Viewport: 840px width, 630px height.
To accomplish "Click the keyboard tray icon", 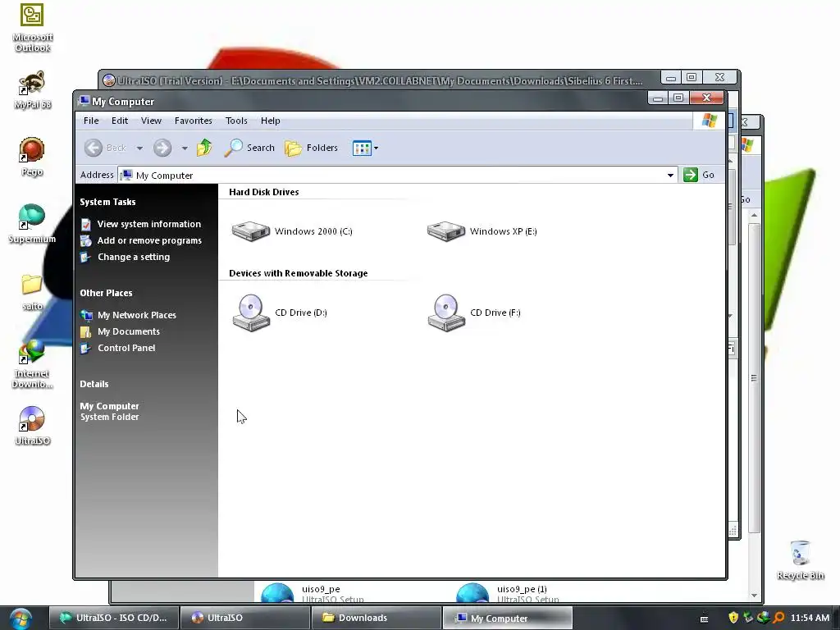I will click(x=704, y=619).
